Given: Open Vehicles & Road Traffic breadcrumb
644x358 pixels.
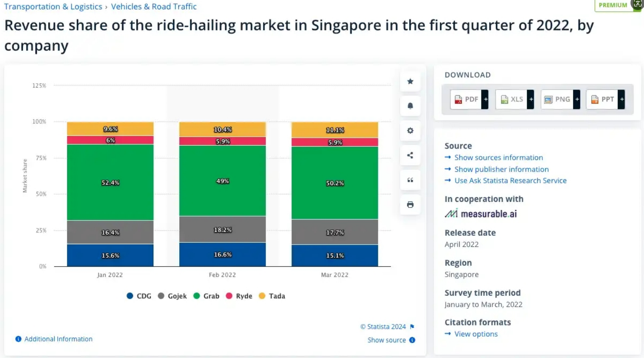Looking at the screenshot, I should 154,7.
